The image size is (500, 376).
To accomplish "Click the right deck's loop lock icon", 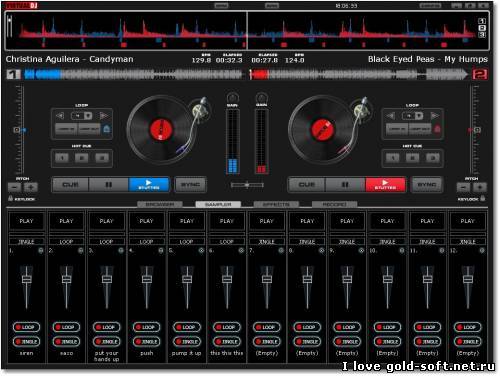I will point(437,129).
